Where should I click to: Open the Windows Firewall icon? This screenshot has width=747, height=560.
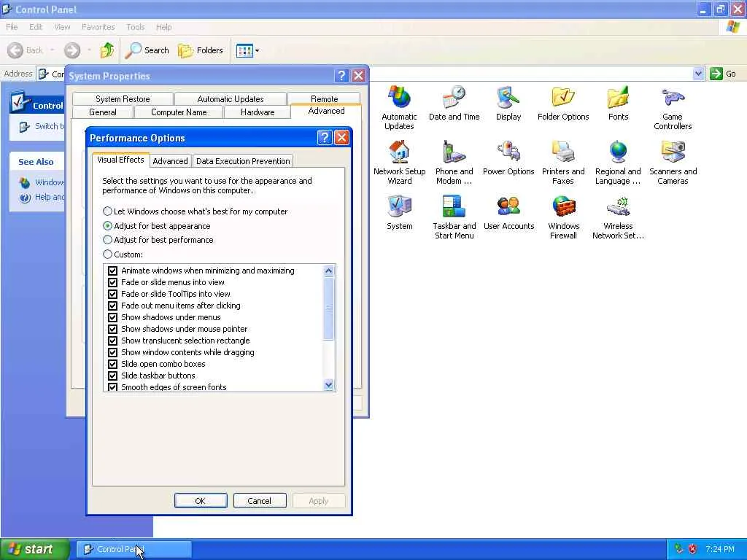(x=563, y=217)
